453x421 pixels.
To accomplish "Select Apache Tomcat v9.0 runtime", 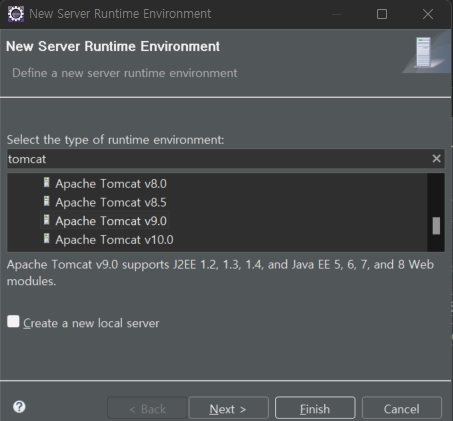I will [x=111, y=221].
